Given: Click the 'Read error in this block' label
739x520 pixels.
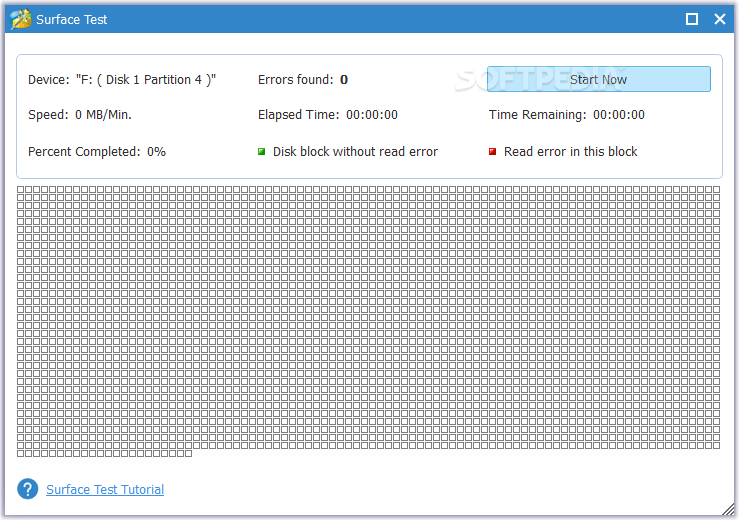Looking at the screenshot, I should click(570, 151).
